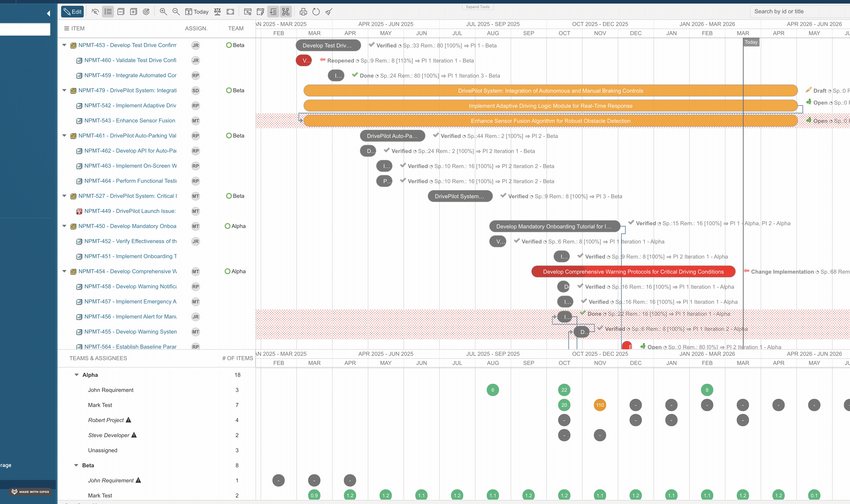Image resolution: width=850 pixels, height=504 pixels.
Task: Collapse the Alpha team group
Action: 76,375
